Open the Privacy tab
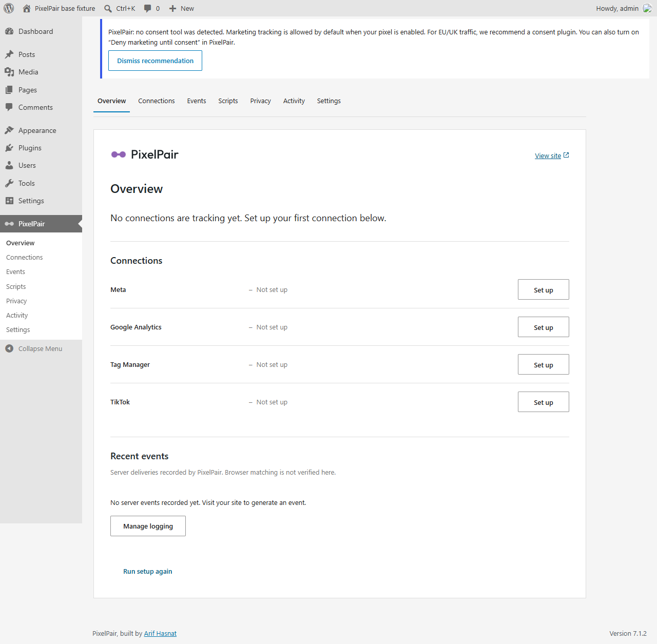This screenshot has width=657, height=644. pos(261,101)
